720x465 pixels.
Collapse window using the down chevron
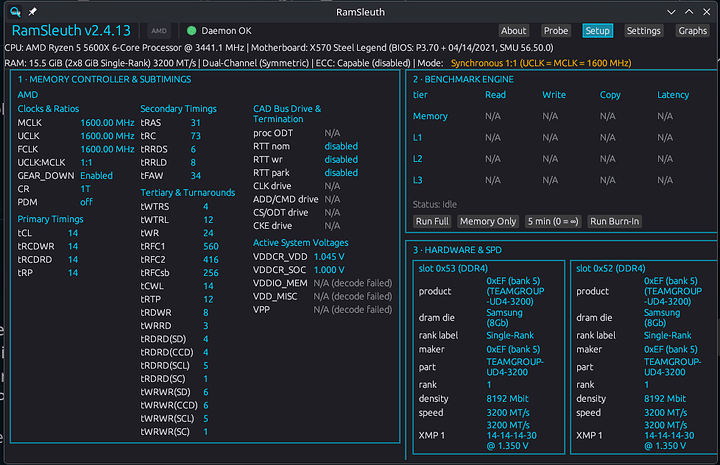click(x=671, y=12)
